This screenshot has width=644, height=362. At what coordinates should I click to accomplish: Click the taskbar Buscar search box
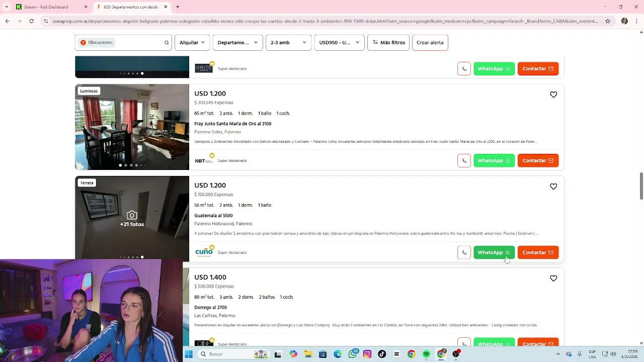coord(234,354)
